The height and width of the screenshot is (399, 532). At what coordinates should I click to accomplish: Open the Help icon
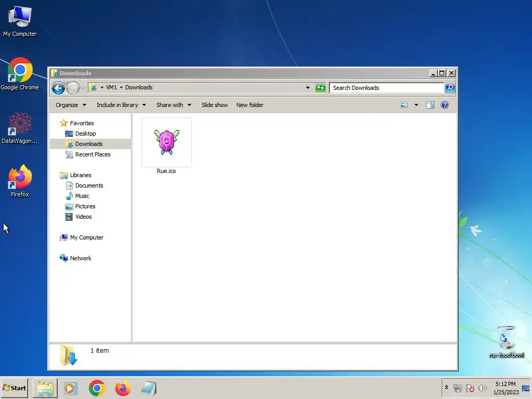click(x=445, y=105)
